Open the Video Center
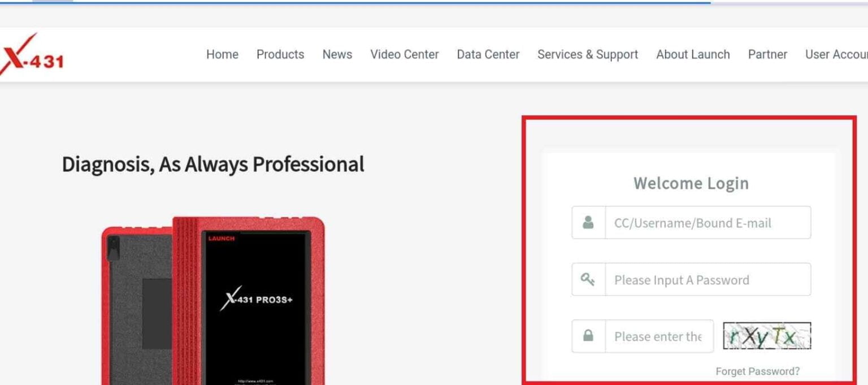The image size is (868, 385). (x=404, y=55)
